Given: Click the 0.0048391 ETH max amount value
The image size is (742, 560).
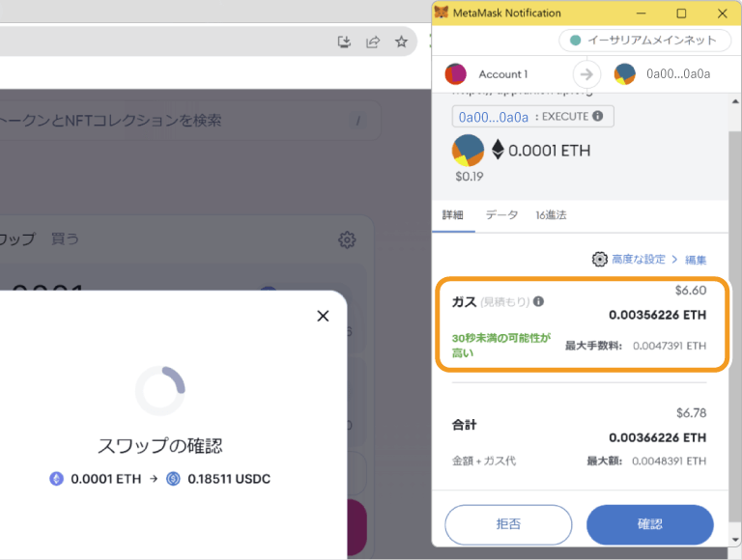Looking at the screenshot, I should click(670, 461).
